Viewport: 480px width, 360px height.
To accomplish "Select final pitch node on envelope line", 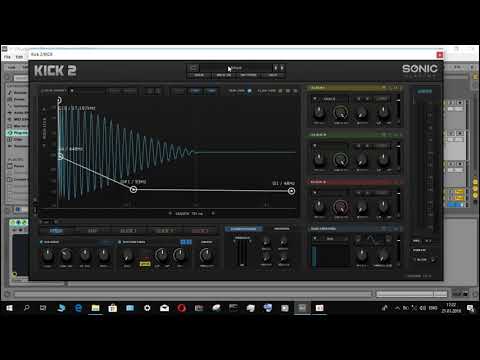I will [291, 191].
